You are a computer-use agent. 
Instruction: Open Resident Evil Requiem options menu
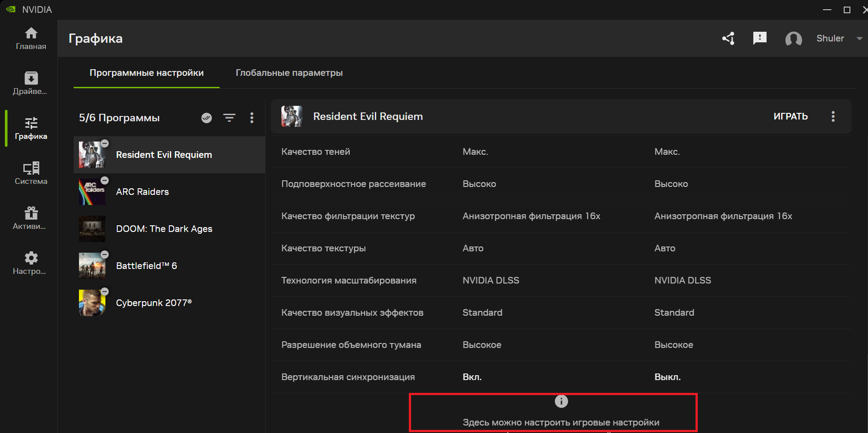[x=833, y=116]
